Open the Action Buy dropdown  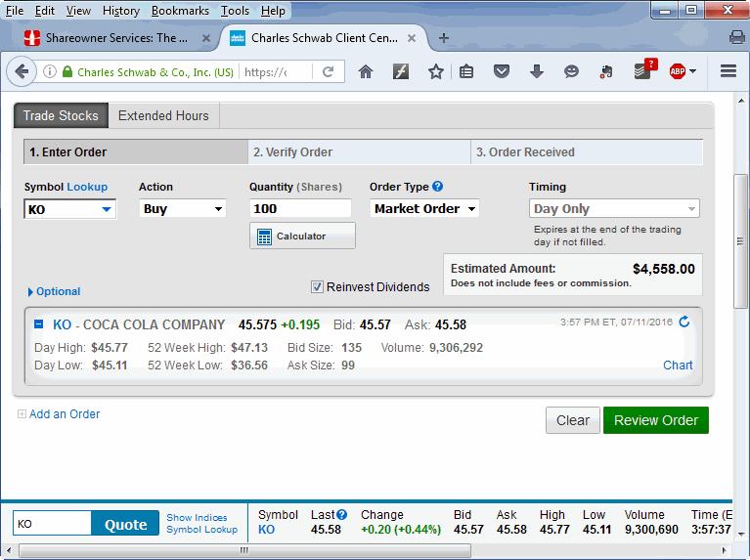(x=182, y=209)
